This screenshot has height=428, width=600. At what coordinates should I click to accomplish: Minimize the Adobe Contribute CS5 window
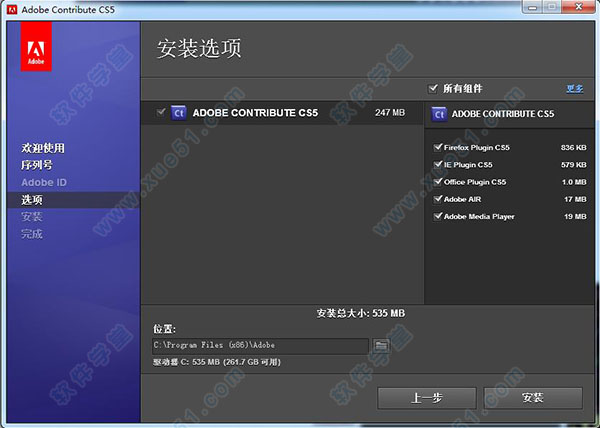pyautogui.click(x=534, y=7)
